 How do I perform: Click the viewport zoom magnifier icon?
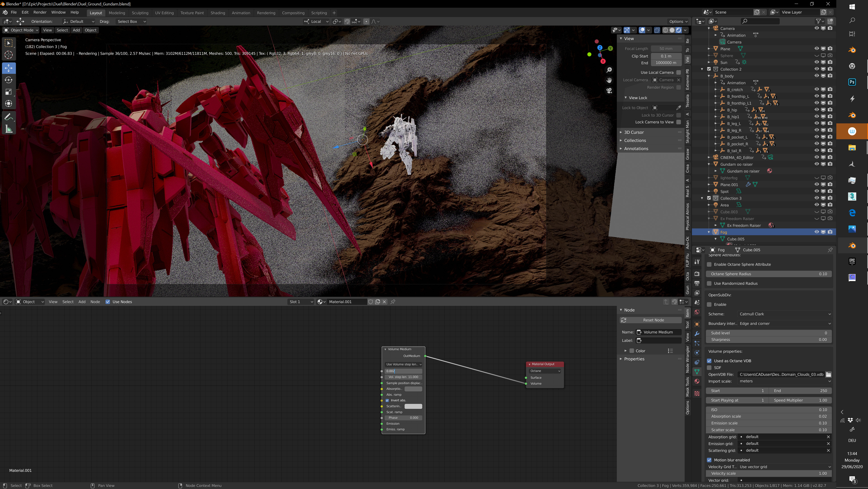(x=609, y=70)
